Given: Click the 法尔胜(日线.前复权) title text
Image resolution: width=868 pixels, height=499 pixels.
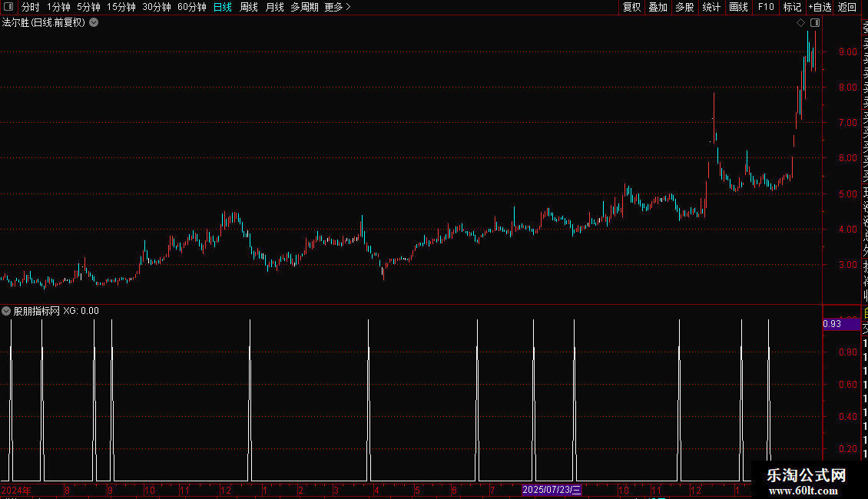Looking at the screenshot, I should pos(44,23).
